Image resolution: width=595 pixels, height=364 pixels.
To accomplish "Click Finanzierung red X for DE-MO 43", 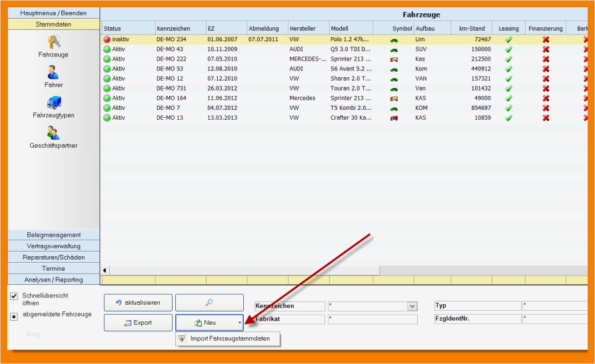I will pyautogui.click(x=546, y=49).
